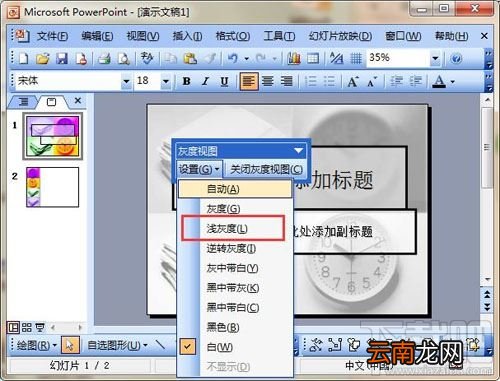This screenshot has height=381, width=500.
Task: Select 自动(A) in the grayscale menu
Action: [235, 189]
